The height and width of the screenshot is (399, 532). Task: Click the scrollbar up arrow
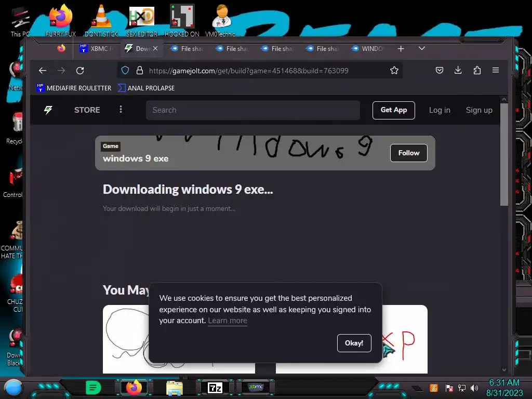[504, 99]
